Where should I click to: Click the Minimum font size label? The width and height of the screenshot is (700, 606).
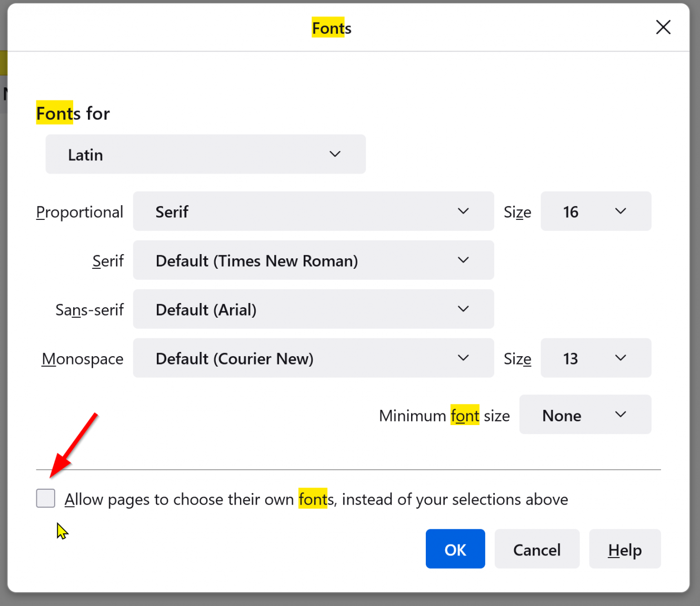444,416
